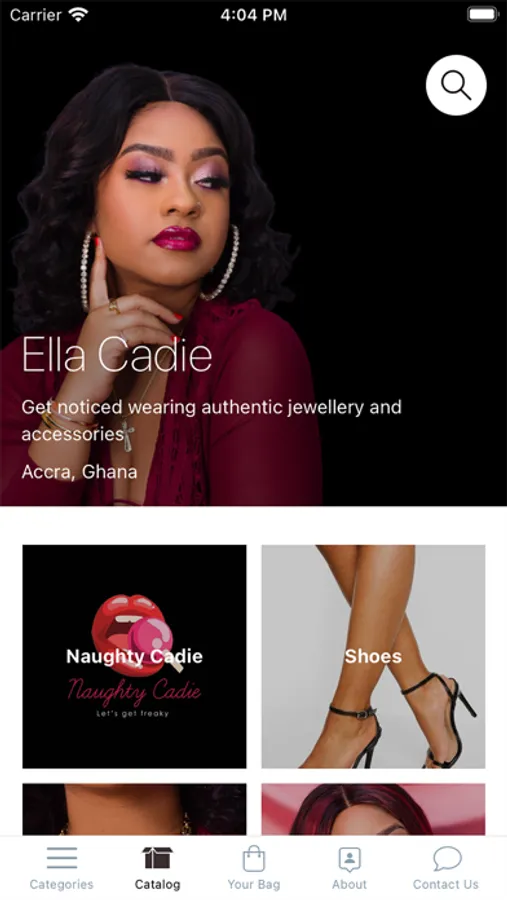Select the About tab label

tap(349, 885)
